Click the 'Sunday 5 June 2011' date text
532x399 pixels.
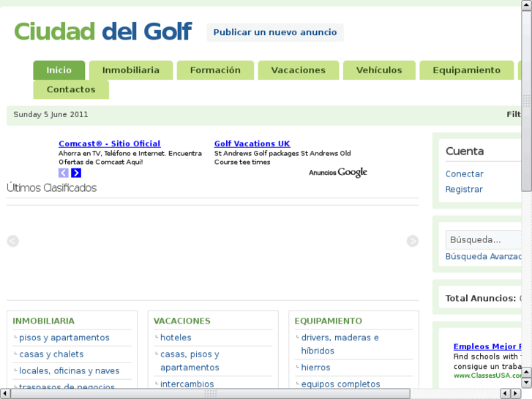click(50, 114)
